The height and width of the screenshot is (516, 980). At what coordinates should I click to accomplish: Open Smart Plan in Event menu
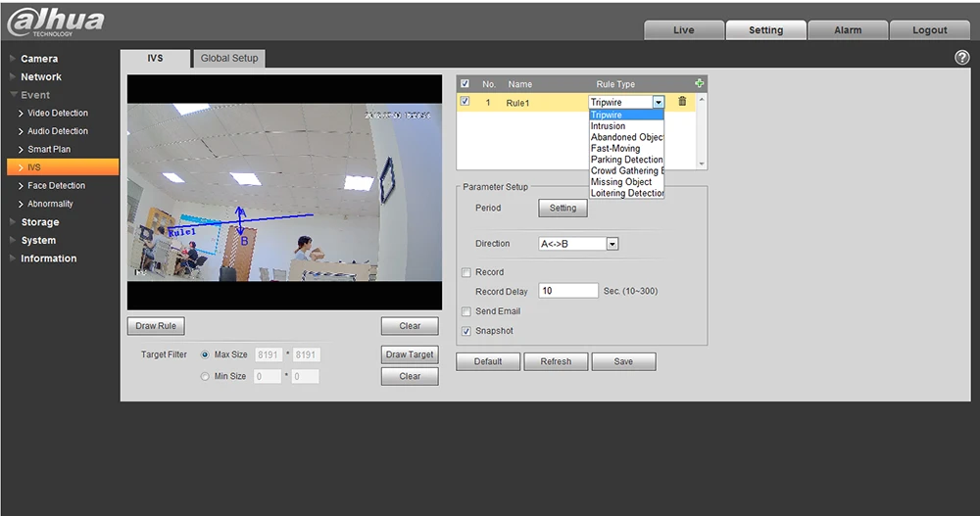point(49,149)
